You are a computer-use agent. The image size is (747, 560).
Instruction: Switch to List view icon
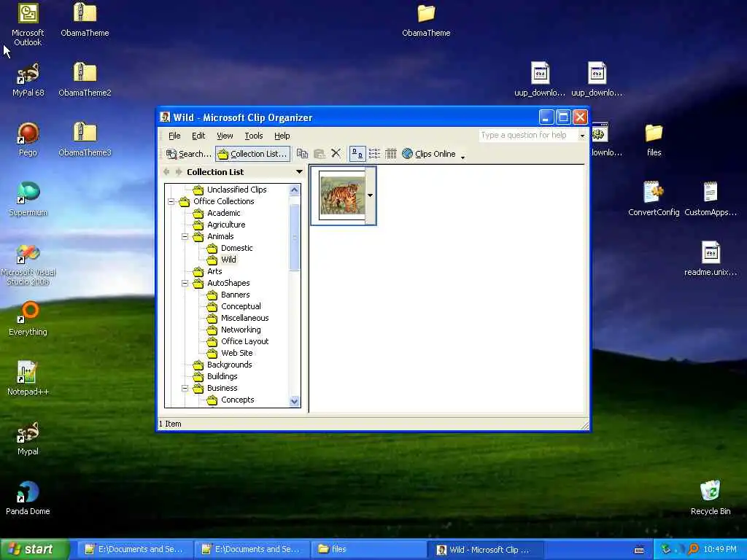pyautogui.click(x=374, y=154)
